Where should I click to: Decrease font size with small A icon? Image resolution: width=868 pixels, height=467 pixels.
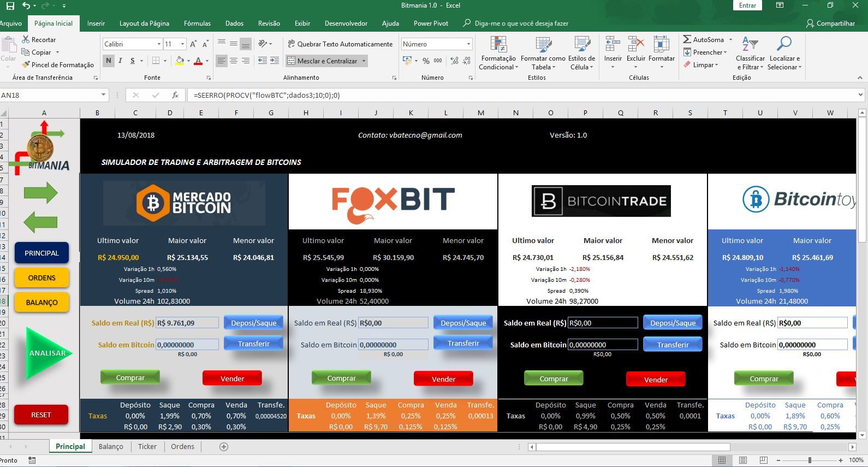click(x=205, y=44)
